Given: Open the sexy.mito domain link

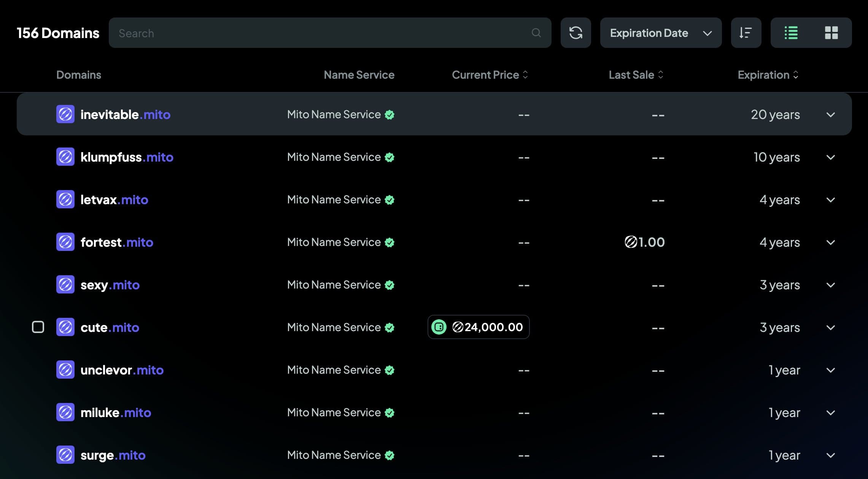Looking at the screenshot, I should pyautogui.click(x=110, y=285).
